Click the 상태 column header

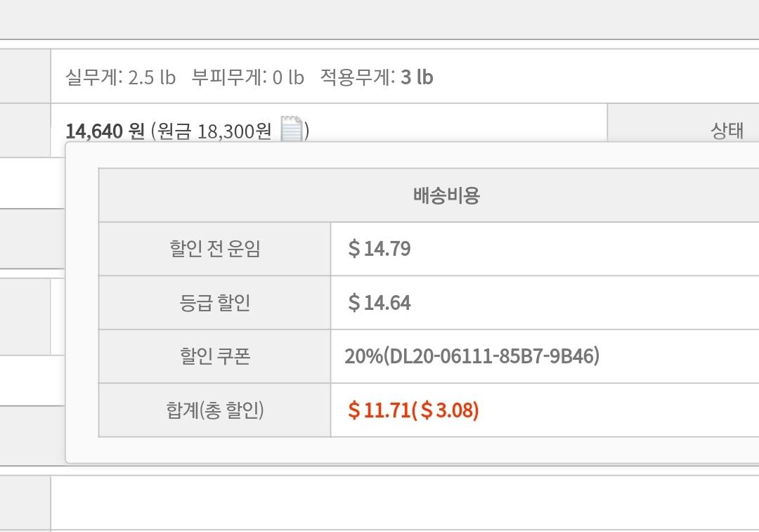pos(727,131)
